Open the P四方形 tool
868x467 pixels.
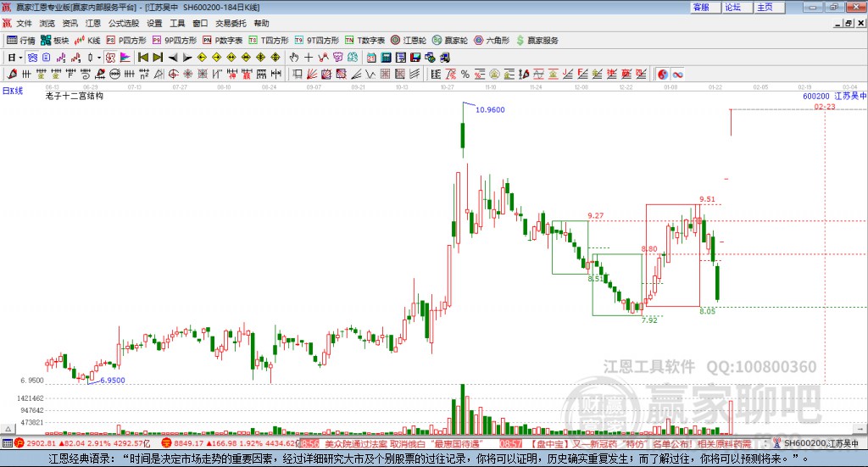126,41
